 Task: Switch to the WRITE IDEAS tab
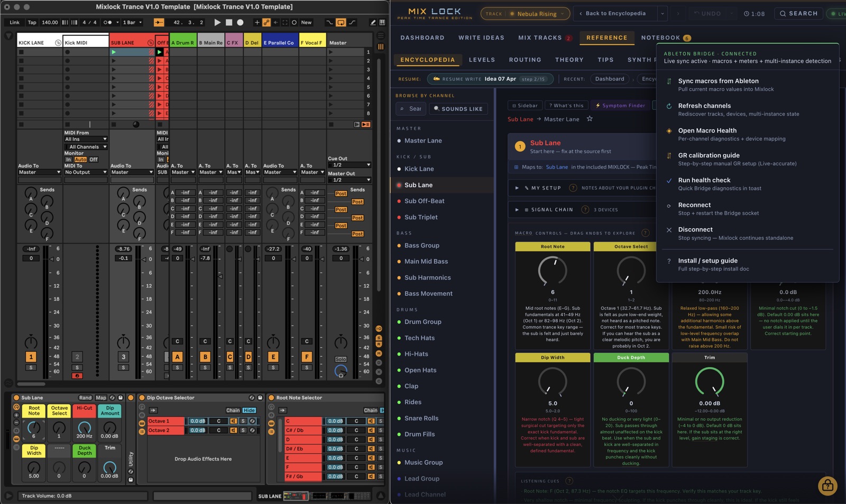pyautogui.click(x=481, y=38)
